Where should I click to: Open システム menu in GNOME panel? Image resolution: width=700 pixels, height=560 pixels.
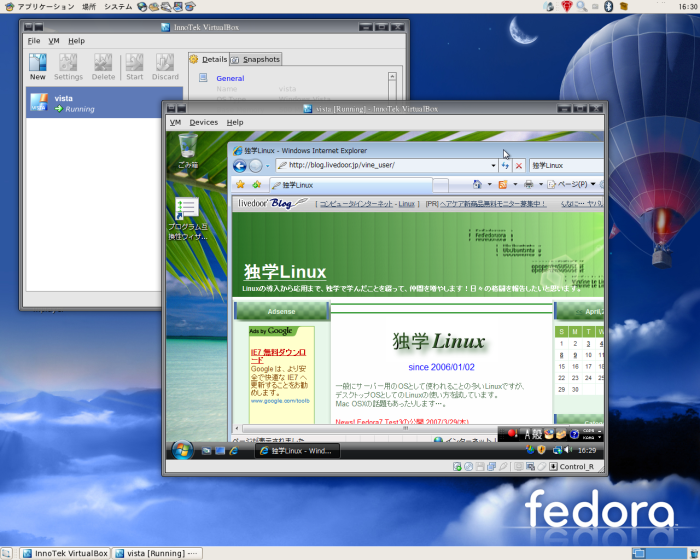click(118, 6)
